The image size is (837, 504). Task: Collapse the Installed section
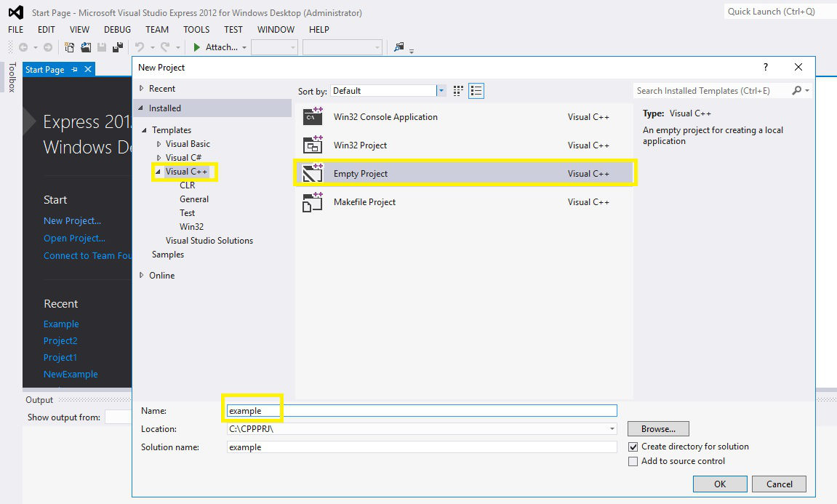tap(141, 108)
